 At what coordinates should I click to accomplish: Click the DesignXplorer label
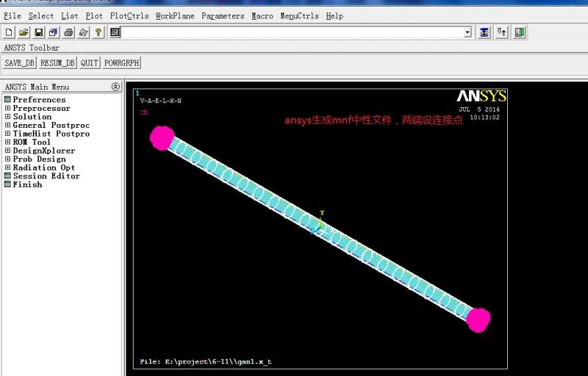coord(44,151)
